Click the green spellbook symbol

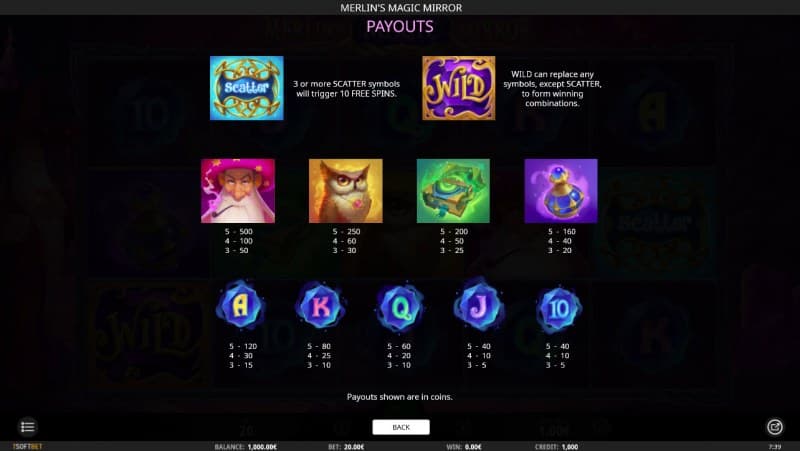coord(453,191)
